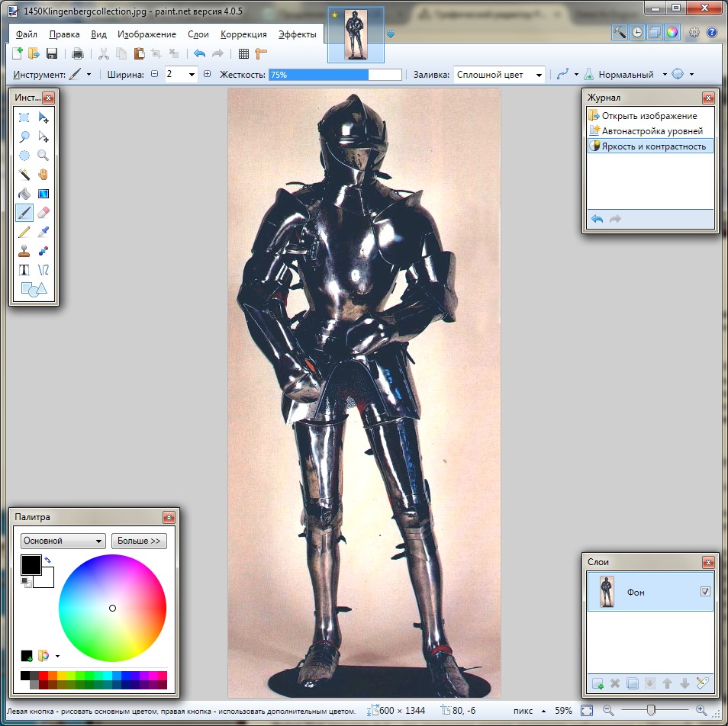Activate the Clone Stamp tool

pyautogui.click(x=24, y=250)
